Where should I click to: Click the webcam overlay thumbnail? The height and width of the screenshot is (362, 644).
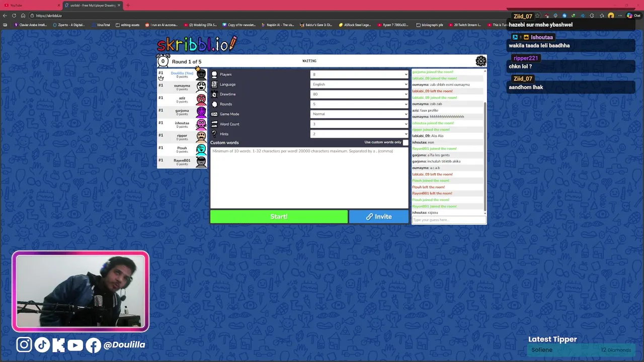[x=80, y=292]
